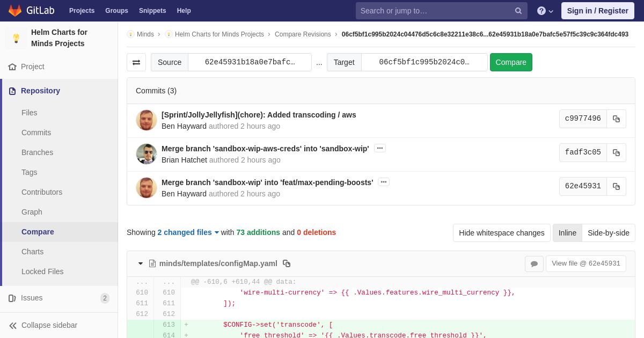This screenshot has width=644, height=338.
Task: Collapse the configMap.yaml diff
Action: point(141,263)
